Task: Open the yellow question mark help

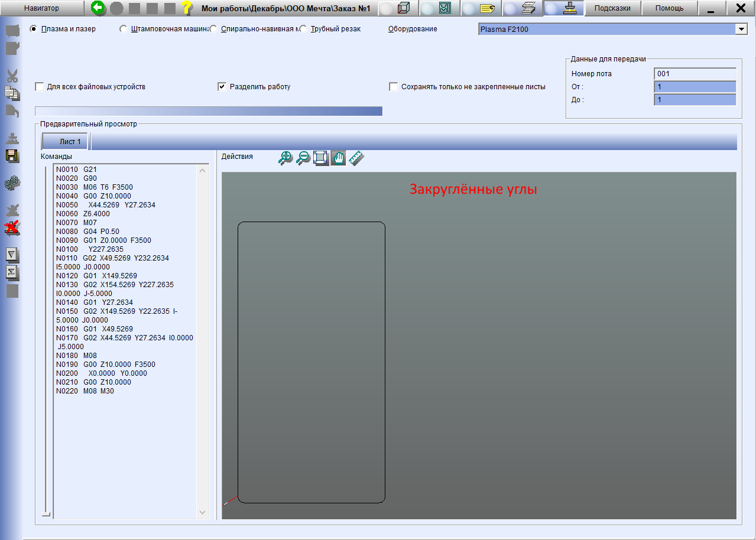Action: click(187, 8)
